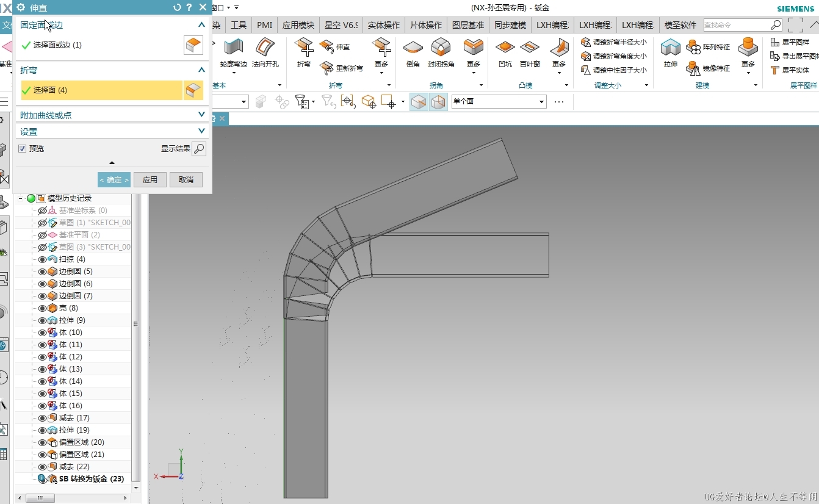Toggle visibility of 壳 (8)
819x504 pixels.
pos(42,308)
